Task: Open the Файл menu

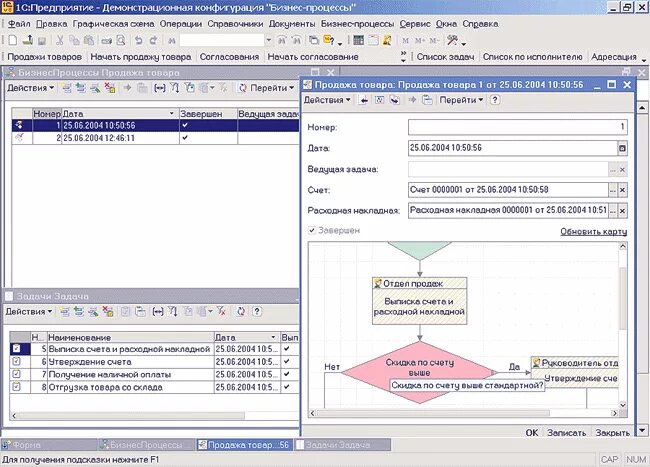Action: click(19, 24)
